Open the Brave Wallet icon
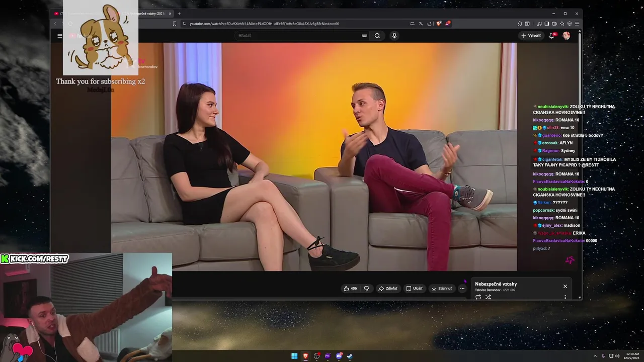 (554, 24)
